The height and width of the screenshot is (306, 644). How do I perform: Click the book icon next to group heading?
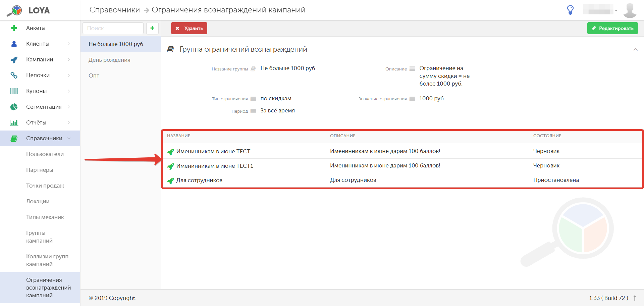click(171, 49)
